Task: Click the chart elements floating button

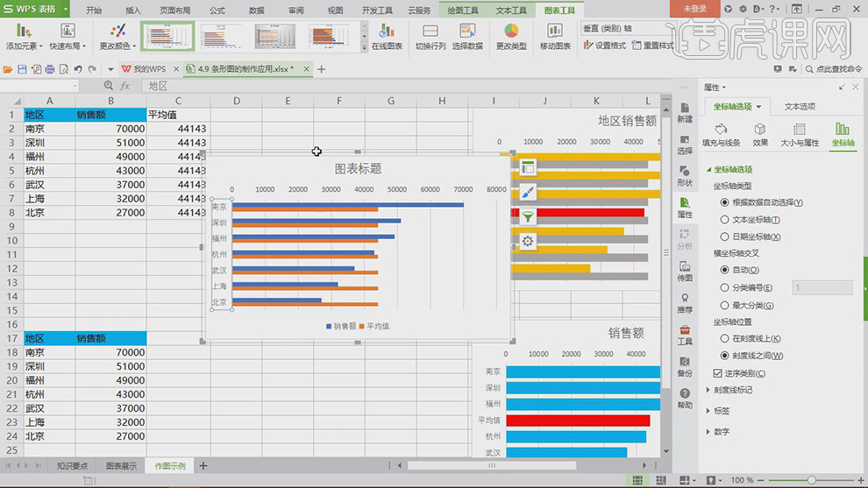Action: pyautogui.click(x=528, y=166)
